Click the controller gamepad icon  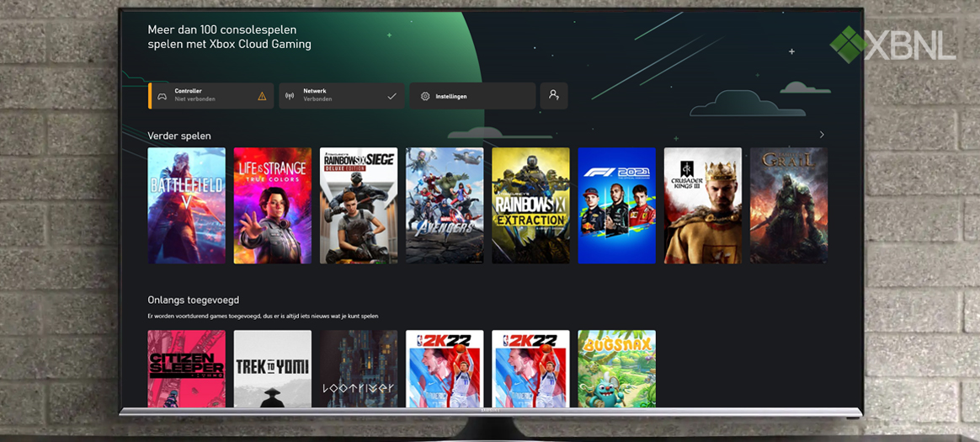(162, 96)
